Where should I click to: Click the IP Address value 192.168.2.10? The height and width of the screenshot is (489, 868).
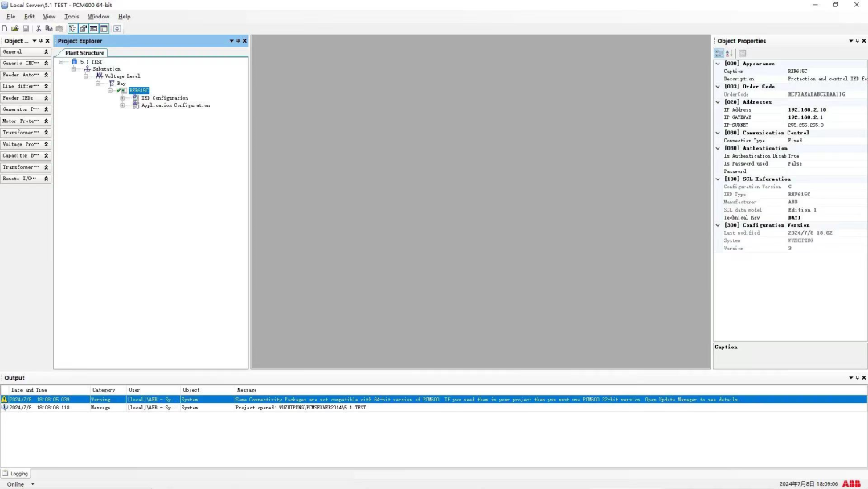pyautogui.click(x=807, y=109)
